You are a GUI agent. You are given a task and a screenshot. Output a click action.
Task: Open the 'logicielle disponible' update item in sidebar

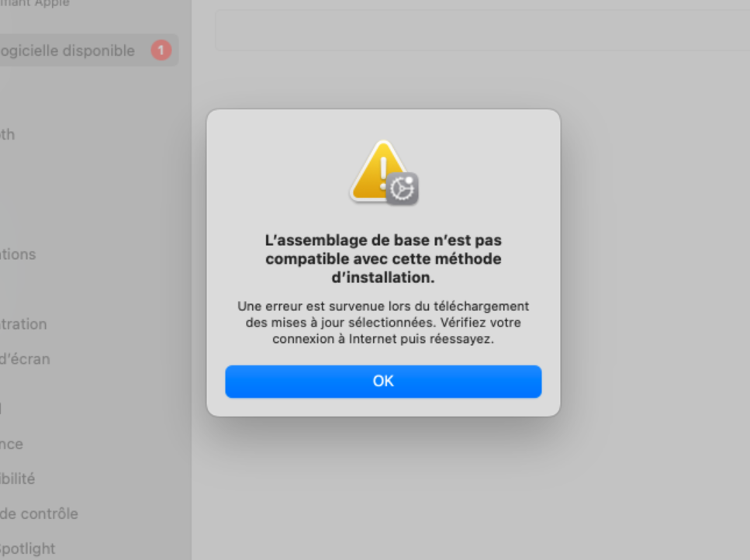(x=88, y=50)
